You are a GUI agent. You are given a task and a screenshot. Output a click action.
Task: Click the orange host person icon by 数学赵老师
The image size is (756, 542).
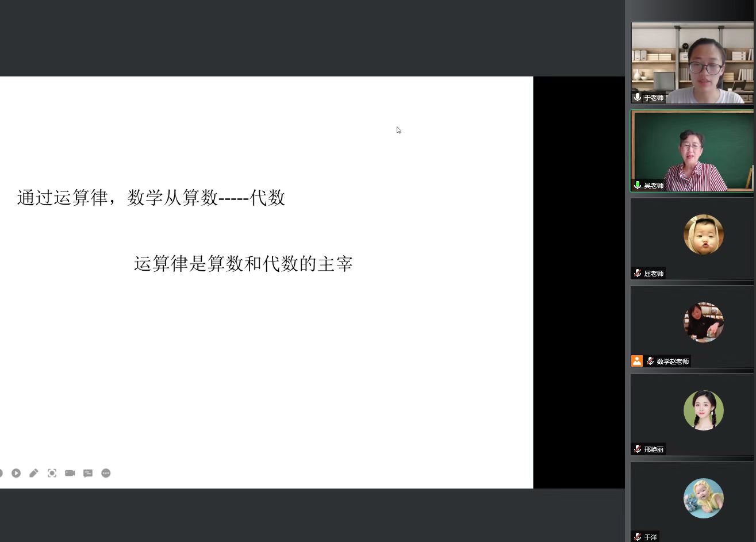pyautogui.click(x=637, y=361)
